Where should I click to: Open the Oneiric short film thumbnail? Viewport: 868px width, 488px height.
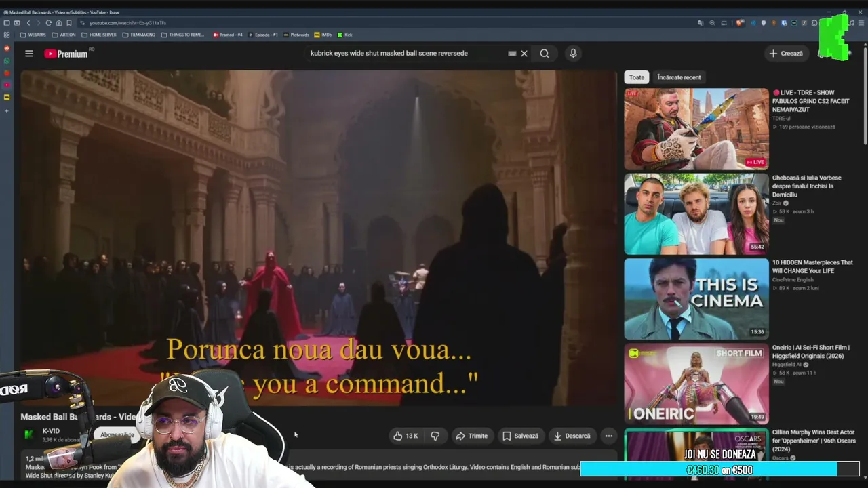pyautogui.click(x=696, y=384)
